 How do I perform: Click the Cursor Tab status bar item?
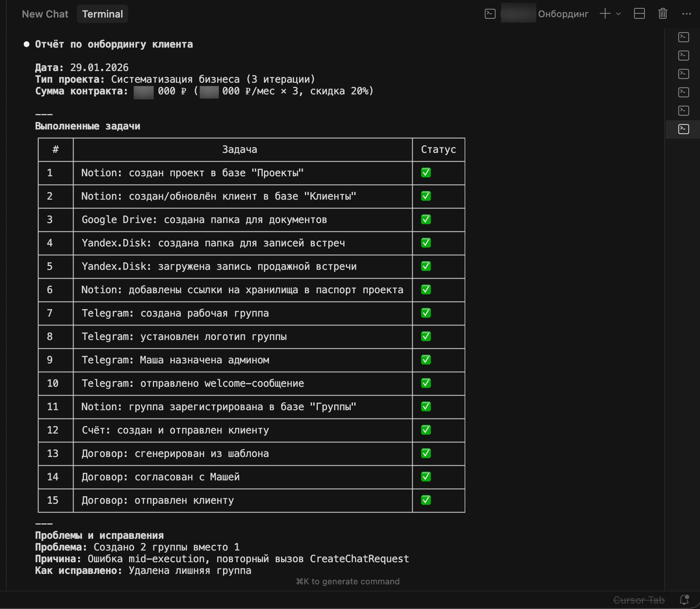pos(639,600)
